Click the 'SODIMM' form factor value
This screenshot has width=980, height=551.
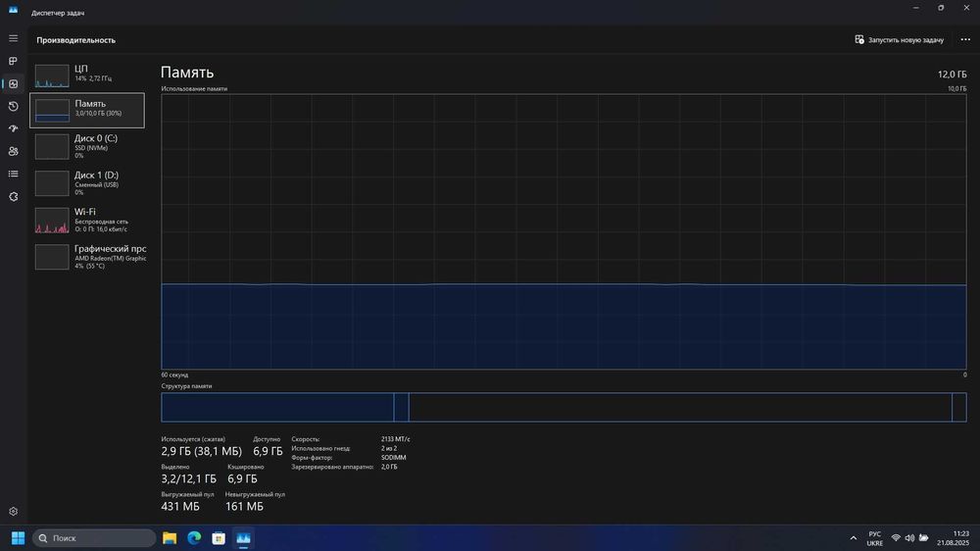point(394,457)
